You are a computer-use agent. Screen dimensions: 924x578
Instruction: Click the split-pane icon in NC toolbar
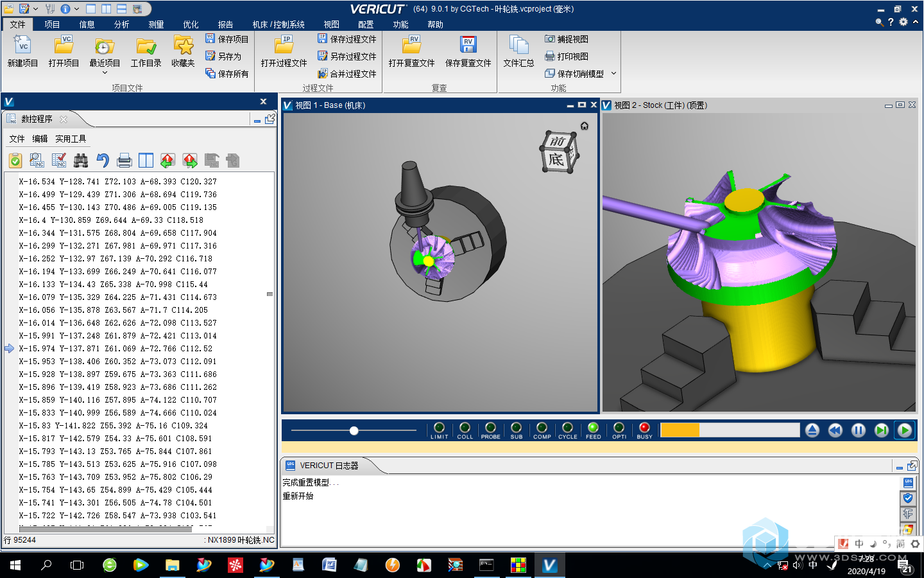[x=146, y=161]
